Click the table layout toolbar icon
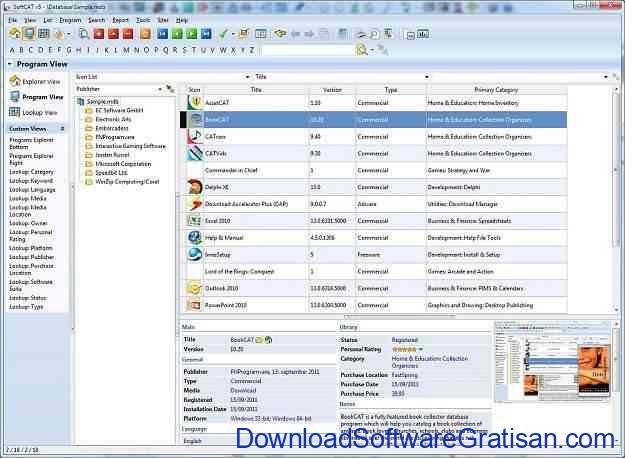The height and width of the screenshot is (458, 625). [261, 34]
